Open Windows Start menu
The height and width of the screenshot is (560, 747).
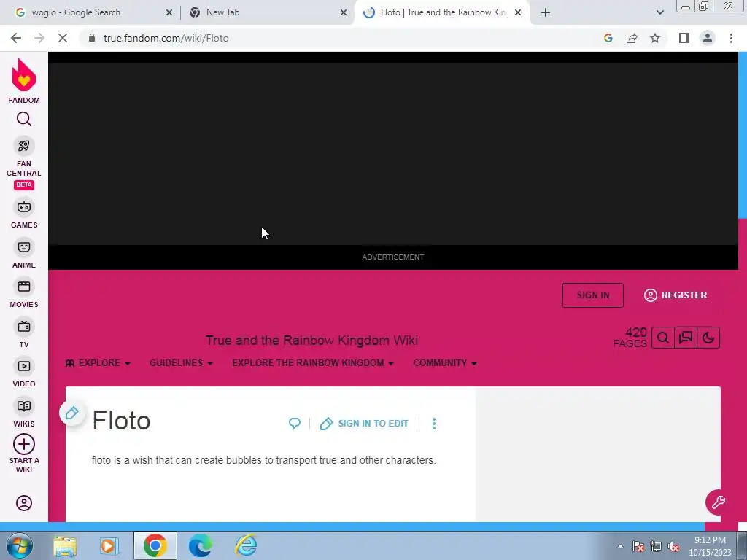[x=20, y=545]
